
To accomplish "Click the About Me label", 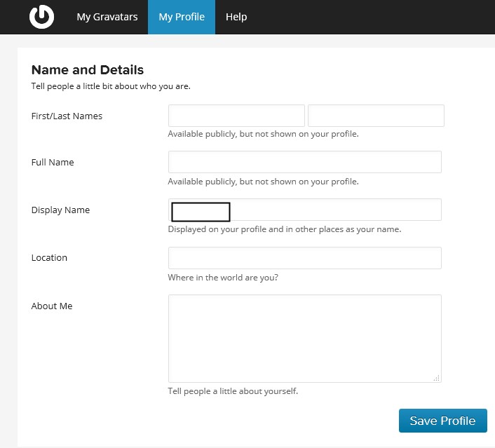I will click(52, 306).
